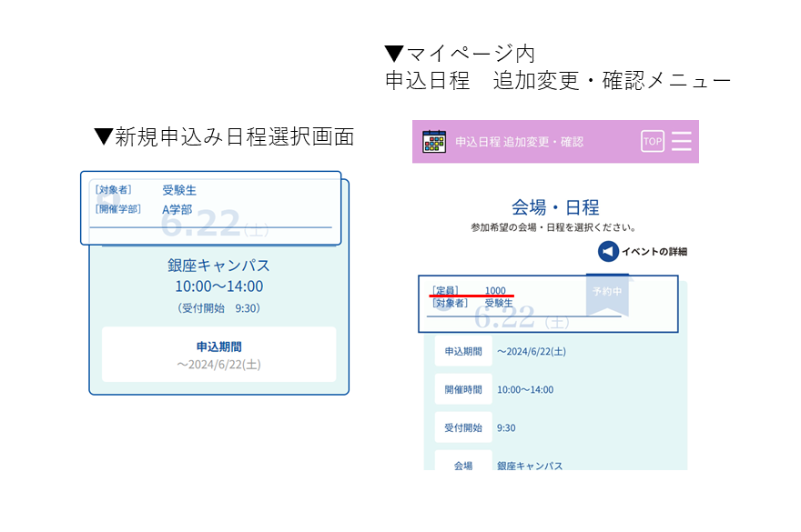Click the round megaphone icon
This screenshot has width=801, height=532.
608,251
